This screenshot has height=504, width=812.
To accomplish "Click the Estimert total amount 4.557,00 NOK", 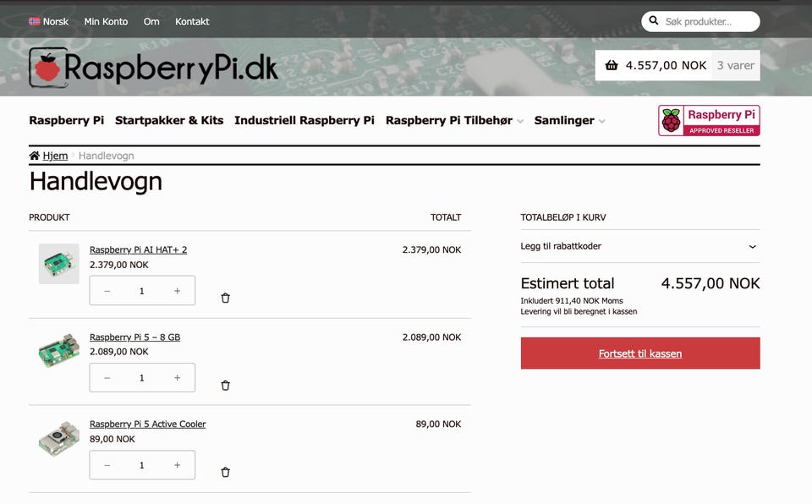I will (710, 283).
